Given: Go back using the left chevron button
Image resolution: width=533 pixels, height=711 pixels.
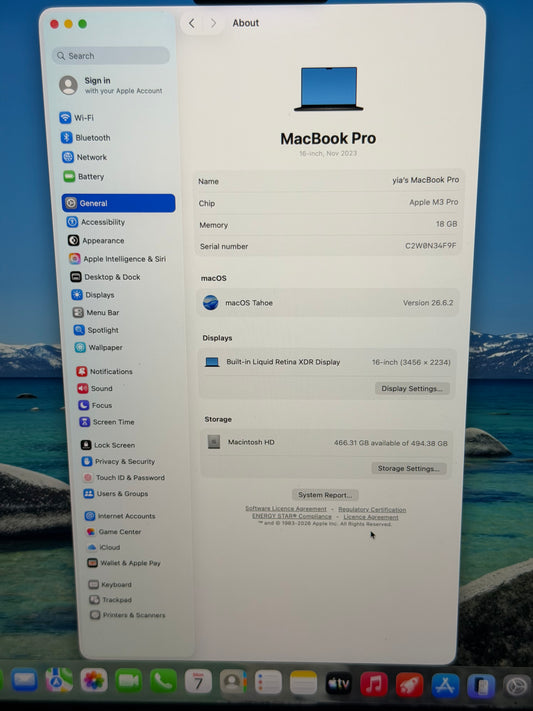Looking at the screenshot, I should click(192, 23).
